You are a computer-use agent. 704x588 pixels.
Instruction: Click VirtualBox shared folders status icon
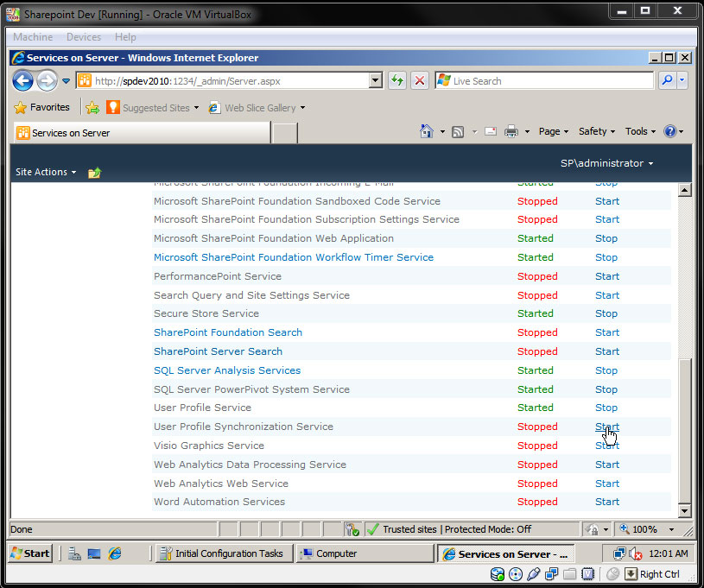coord(570,574)
